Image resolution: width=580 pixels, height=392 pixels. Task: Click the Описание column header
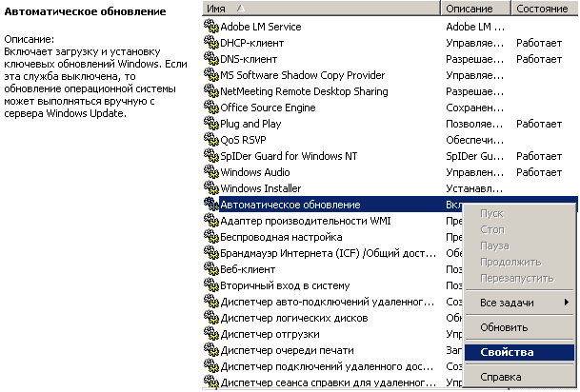pyautogui.click(x=475, y=9)
